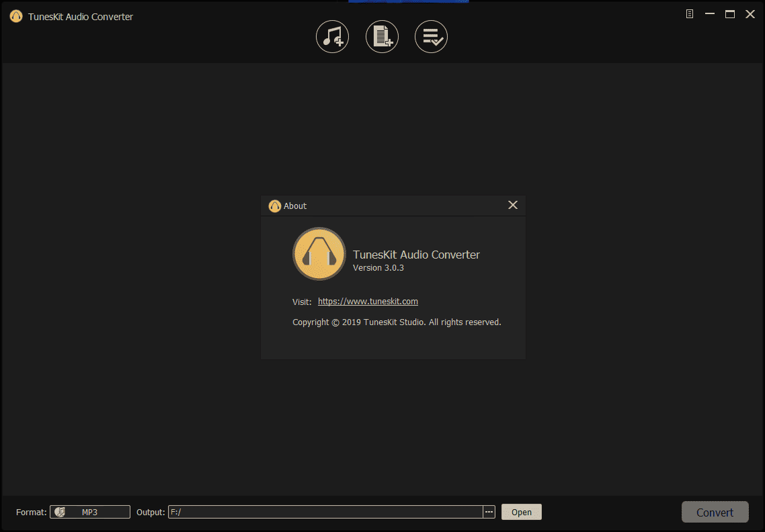Minimize the TunesKit window

click(x=710, y=14)
